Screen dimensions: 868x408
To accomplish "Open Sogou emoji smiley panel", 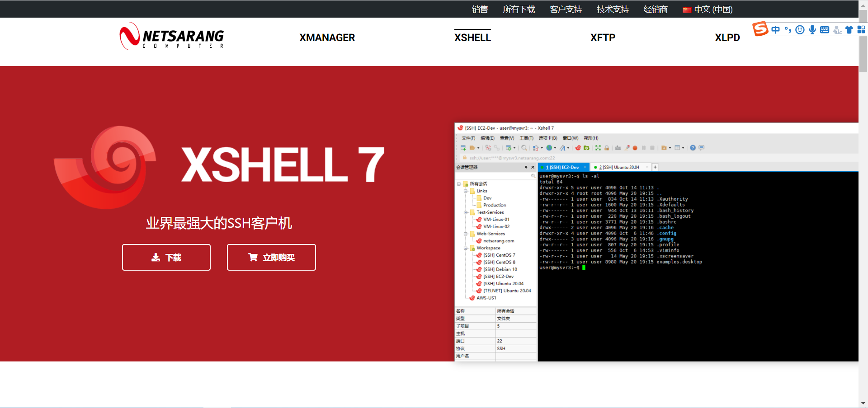I will 800,30.
